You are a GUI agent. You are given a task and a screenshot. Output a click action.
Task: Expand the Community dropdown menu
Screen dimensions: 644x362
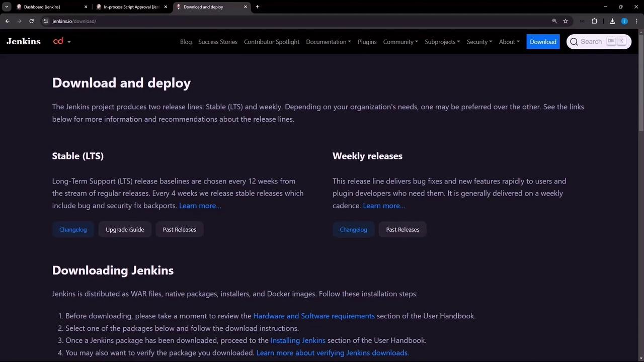coord(400,42)
